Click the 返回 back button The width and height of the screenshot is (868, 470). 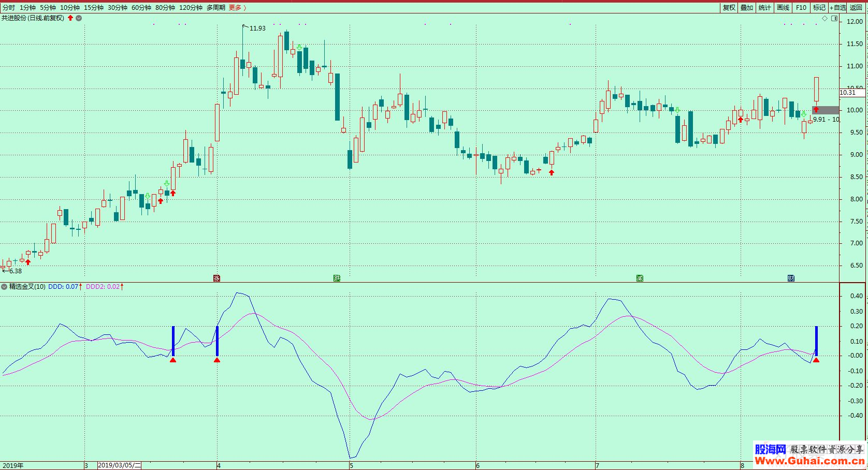(x=856, y=8)
